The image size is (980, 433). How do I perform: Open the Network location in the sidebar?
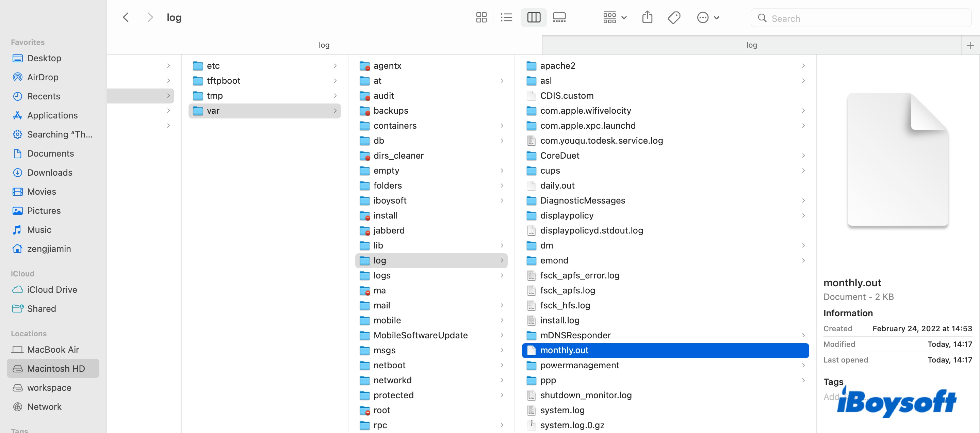[44, 406]
